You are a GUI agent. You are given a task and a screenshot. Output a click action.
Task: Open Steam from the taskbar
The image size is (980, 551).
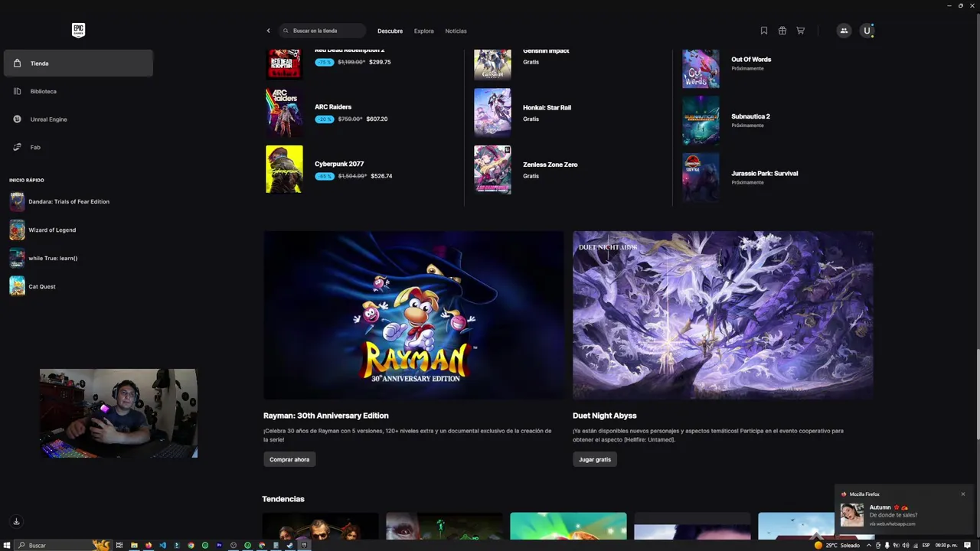tap(289, 545)
